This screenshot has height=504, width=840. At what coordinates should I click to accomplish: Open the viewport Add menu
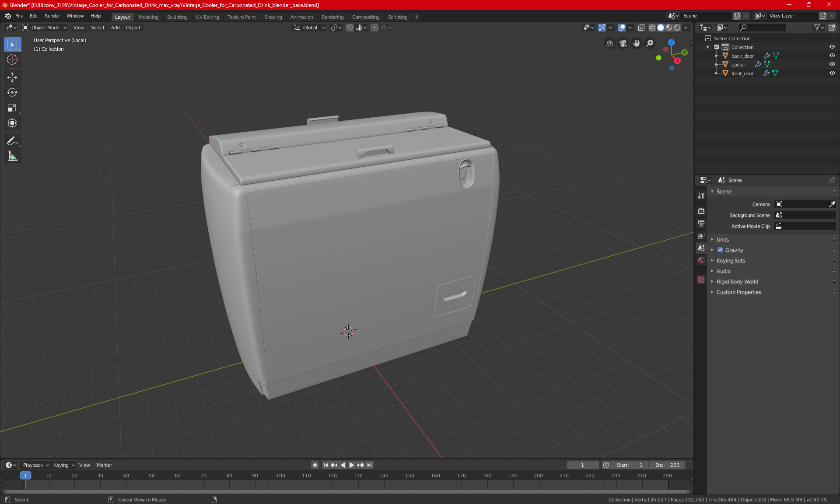[115, 28]
